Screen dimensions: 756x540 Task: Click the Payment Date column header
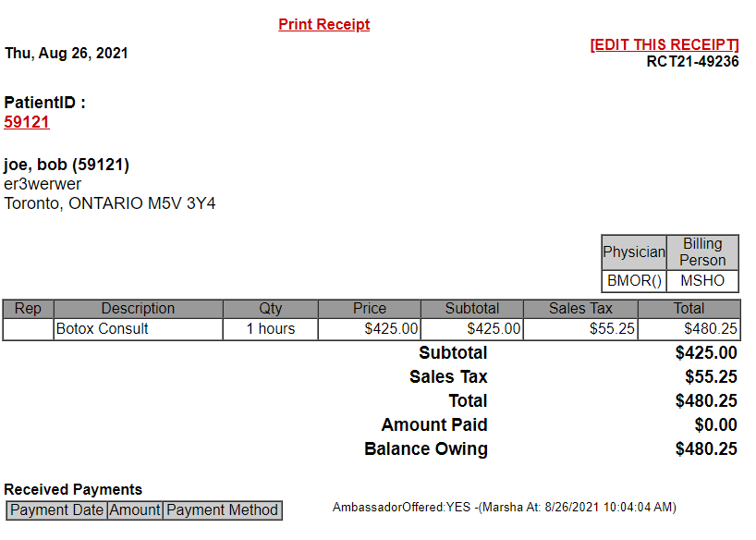point(57,510)
